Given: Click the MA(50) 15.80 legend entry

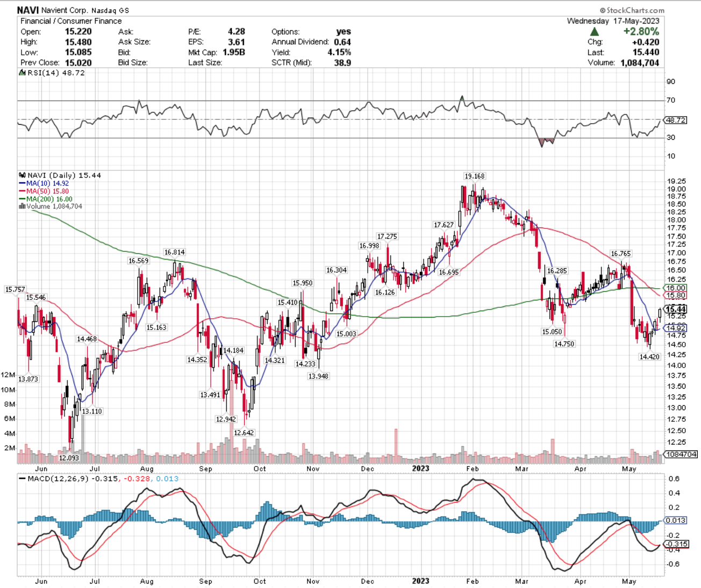Looking at the screenshot, I should click(45, 191).
